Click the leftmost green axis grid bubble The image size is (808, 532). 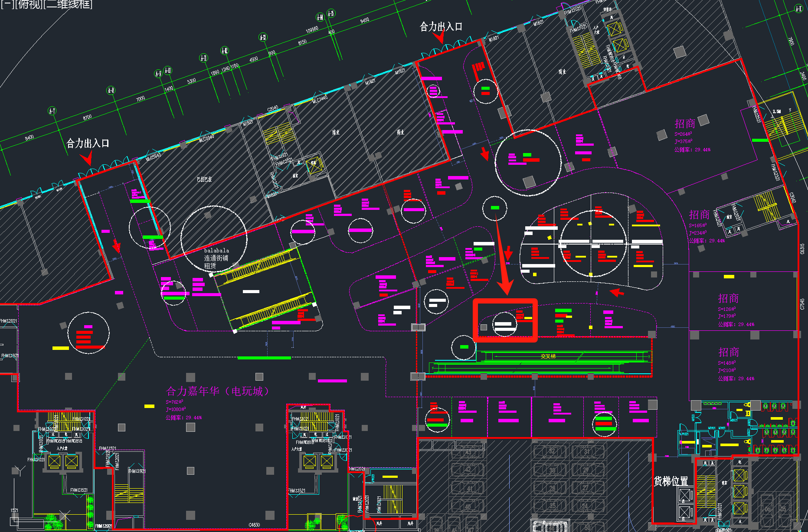[52, 111]
